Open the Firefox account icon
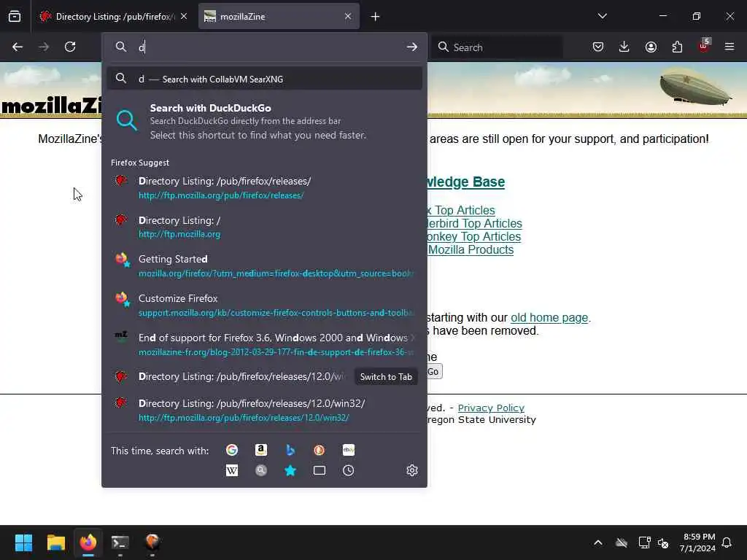747x560 pixels. tap(651, 47)
